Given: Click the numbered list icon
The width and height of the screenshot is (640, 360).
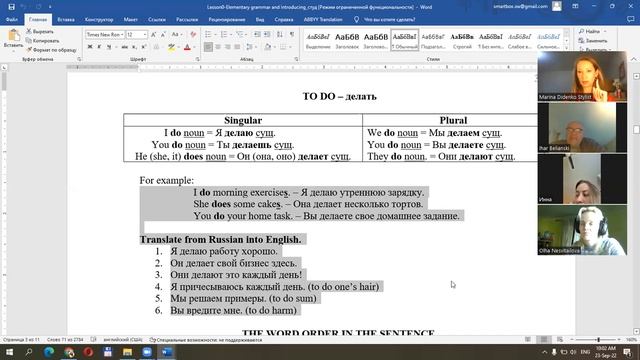Looking at the screenshot, I should click(x=224, y=35).
